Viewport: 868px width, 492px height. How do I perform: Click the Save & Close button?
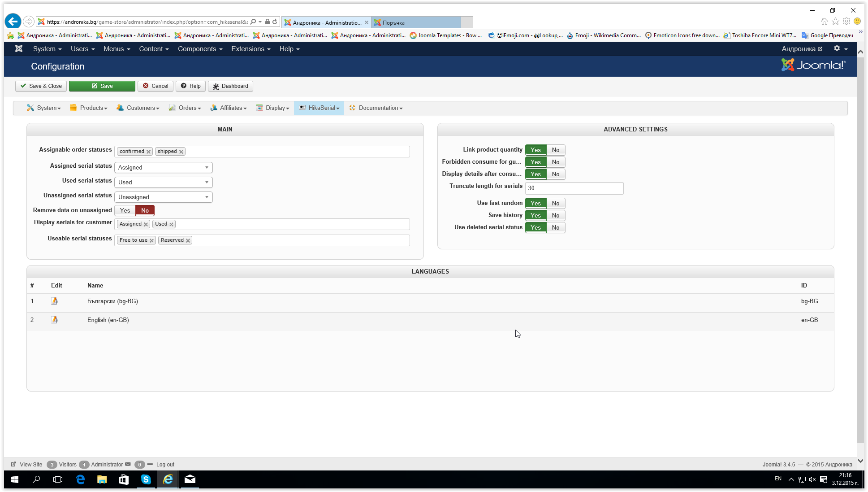click(41, 86)
